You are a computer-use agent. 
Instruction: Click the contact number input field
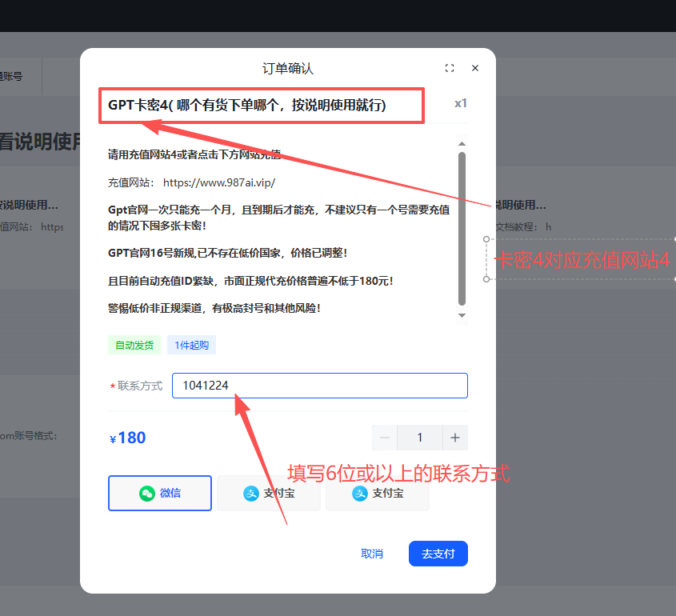[x=320, y=385]
